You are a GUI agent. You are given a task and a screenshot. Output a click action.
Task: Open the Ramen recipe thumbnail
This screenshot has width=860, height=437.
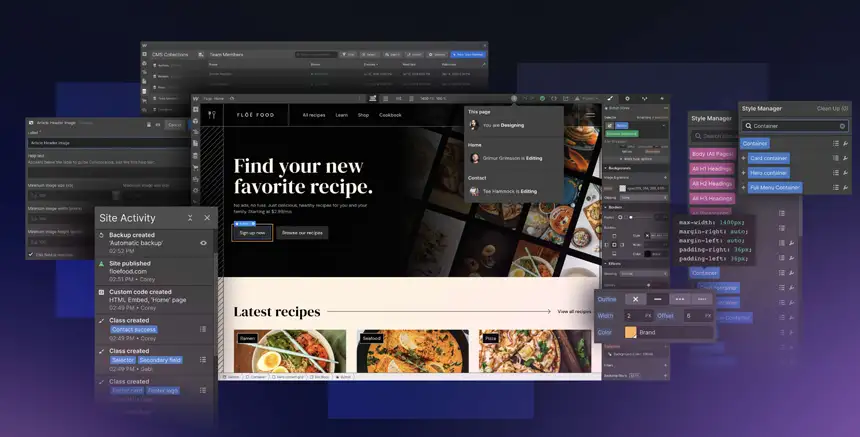[x=290, y=352]
